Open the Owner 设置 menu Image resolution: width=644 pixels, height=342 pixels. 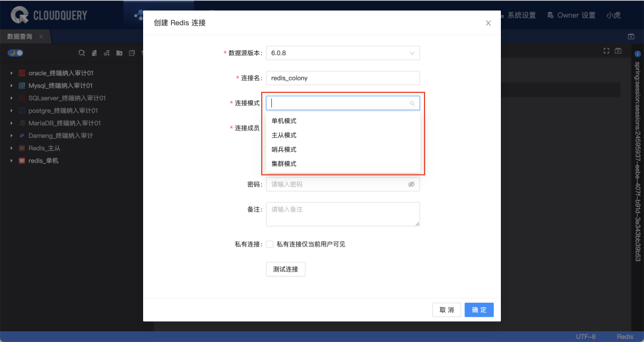576,15
